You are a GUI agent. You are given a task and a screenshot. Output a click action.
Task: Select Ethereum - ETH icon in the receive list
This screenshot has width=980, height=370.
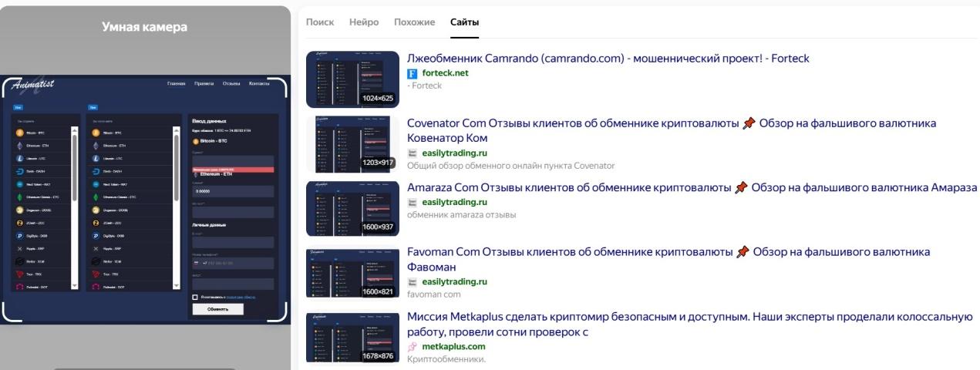click(x=96, y=146)
